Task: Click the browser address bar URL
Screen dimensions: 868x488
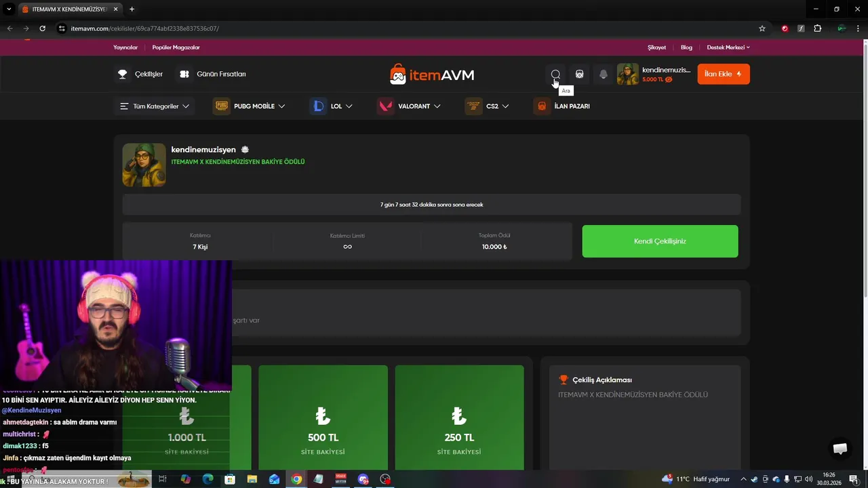Action: click(x=144, y=28)
